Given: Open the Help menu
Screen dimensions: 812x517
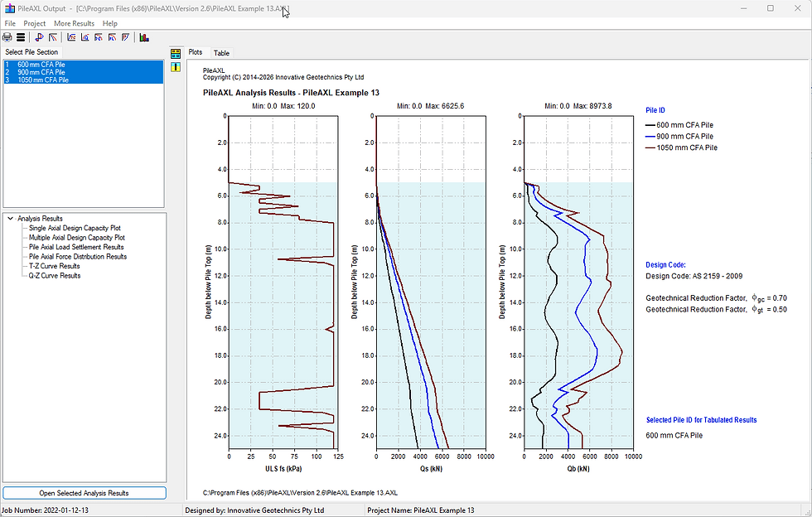Looking at the screenshot, I should point(109,23).
